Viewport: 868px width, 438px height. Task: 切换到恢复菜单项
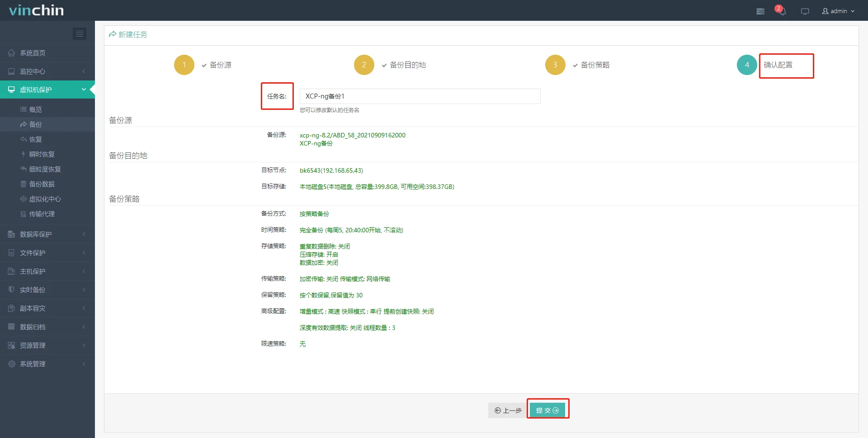point(36,139)
